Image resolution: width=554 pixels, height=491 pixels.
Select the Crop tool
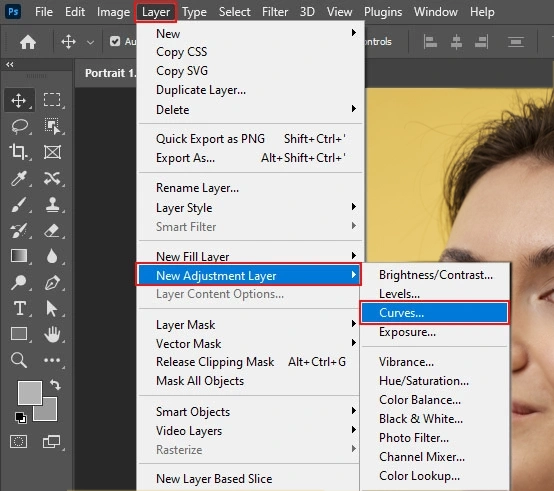(x=18, y=152)
